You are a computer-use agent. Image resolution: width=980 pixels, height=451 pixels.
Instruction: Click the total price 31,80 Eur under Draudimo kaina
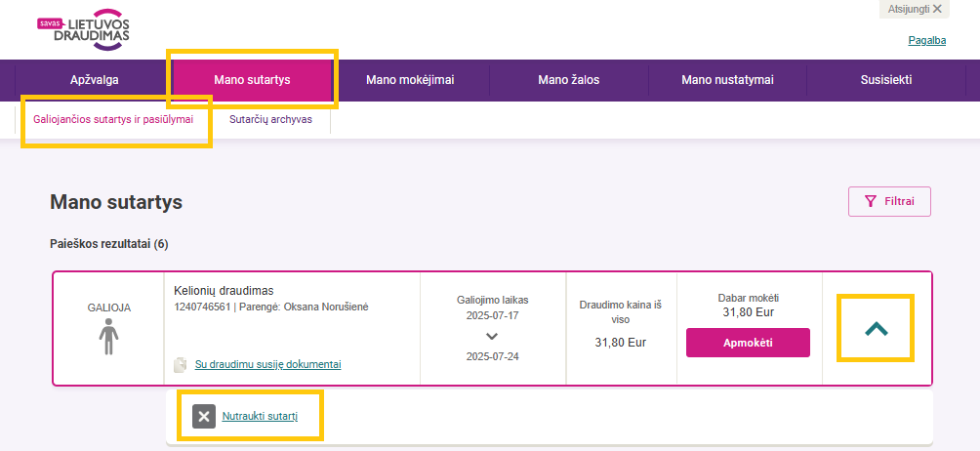point(621,343)
